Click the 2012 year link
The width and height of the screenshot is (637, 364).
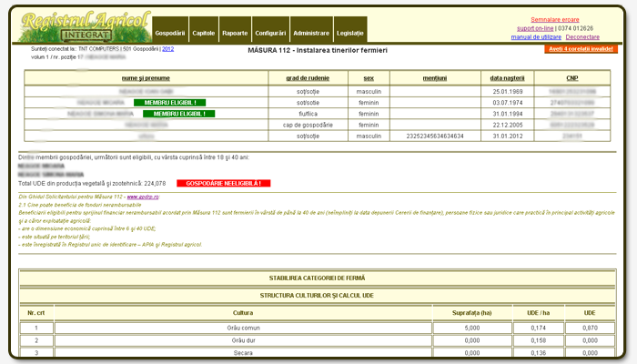tap(167, 49)
